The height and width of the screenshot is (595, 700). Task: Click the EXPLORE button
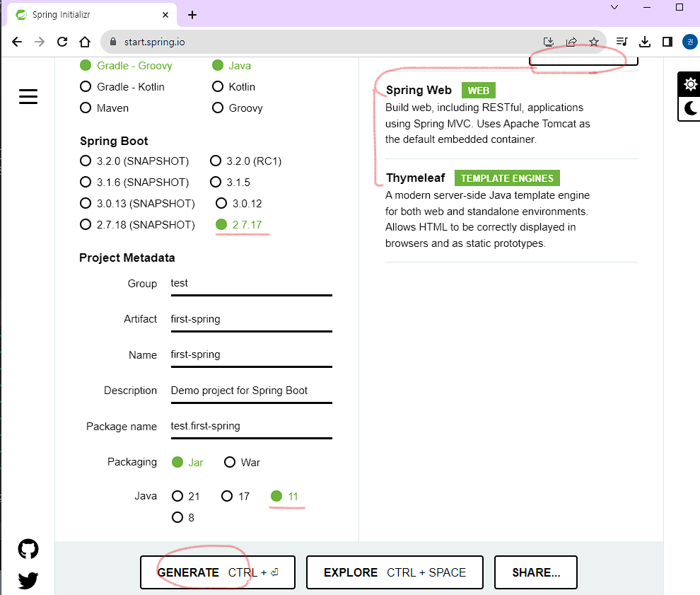(395, 572)
